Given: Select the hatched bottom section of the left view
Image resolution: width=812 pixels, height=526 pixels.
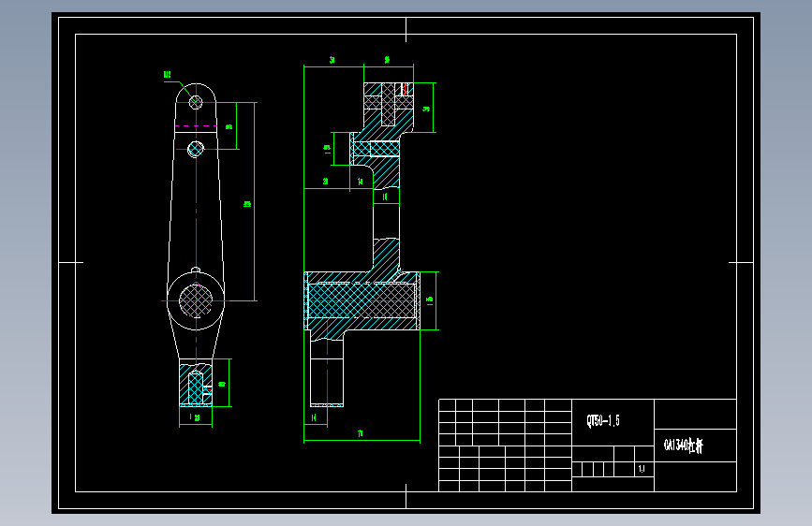Looking at the screenshot, I should (x=196, y=385).
